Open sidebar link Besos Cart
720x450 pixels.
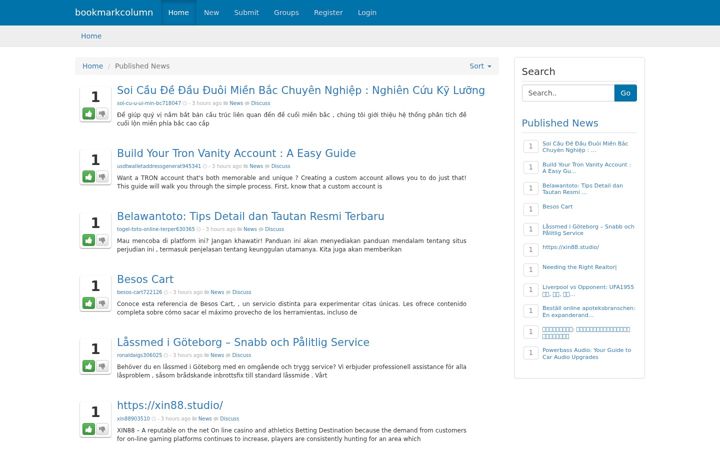pos(557,207)
